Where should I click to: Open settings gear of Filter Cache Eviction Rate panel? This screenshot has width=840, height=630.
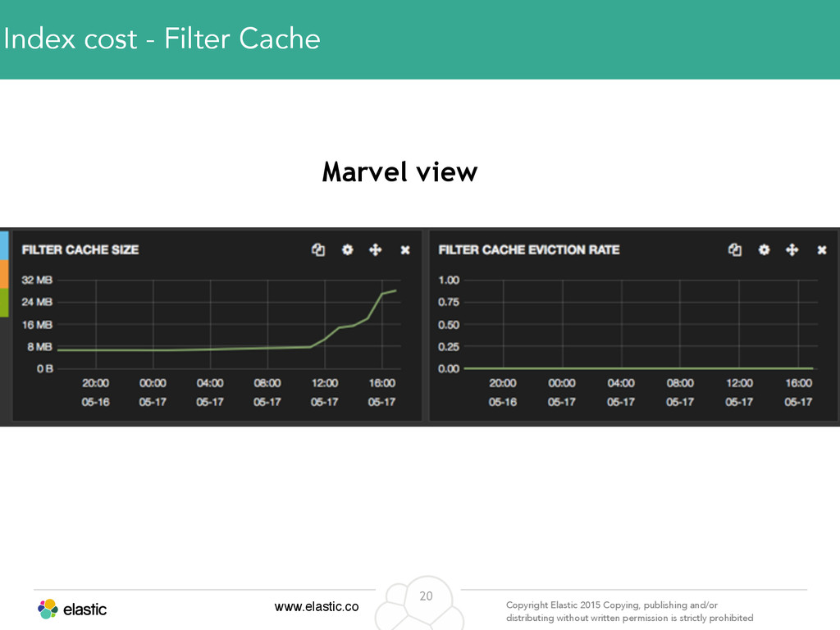(x=764, y=249)
